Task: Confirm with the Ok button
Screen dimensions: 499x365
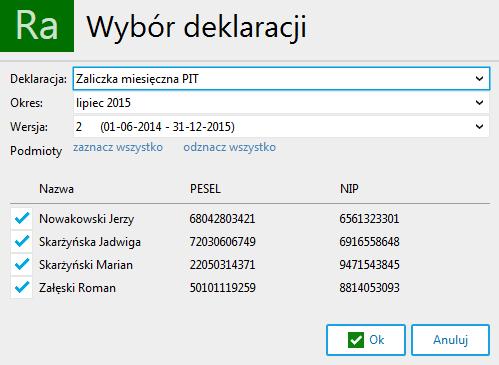Action: point(366,340)
